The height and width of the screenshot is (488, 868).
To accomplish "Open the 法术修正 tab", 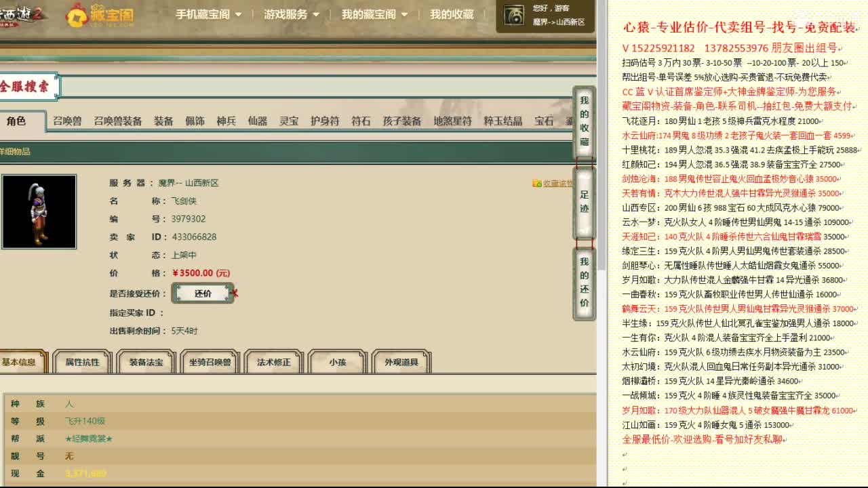I will click(273, 362).
